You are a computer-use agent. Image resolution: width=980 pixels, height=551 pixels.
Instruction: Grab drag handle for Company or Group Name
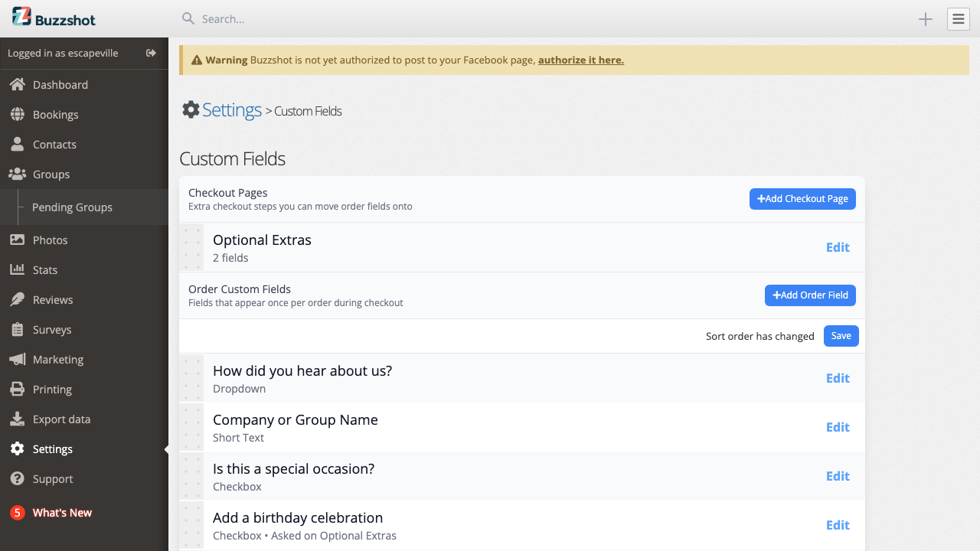192,427
